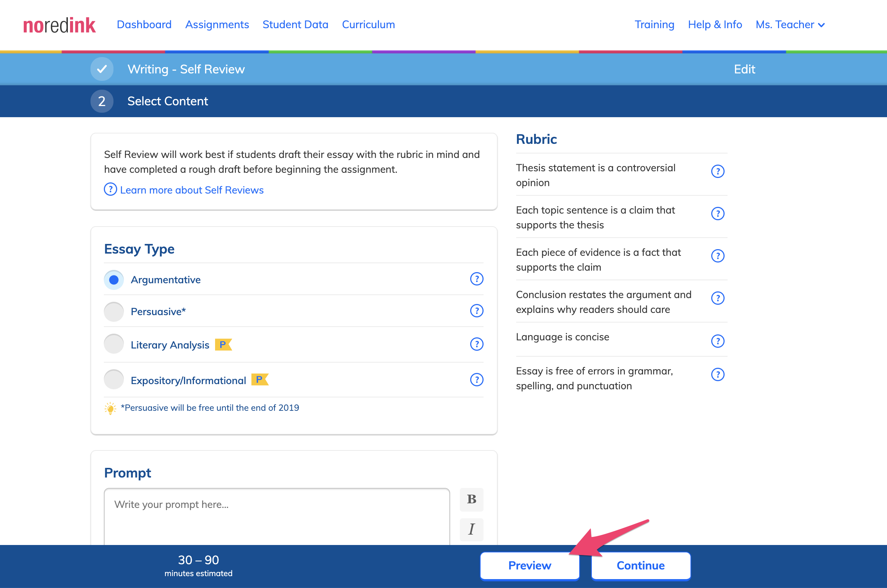Click inside the prompt text box
This screenshot has width=887, height=588.
(277, 517)
